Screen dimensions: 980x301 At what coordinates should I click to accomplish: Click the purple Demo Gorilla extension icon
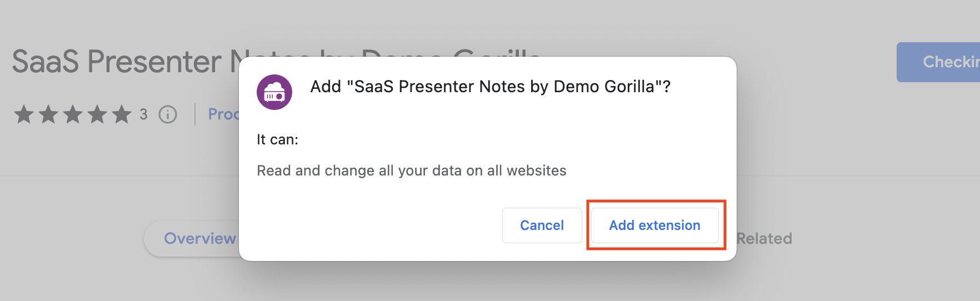274,92
